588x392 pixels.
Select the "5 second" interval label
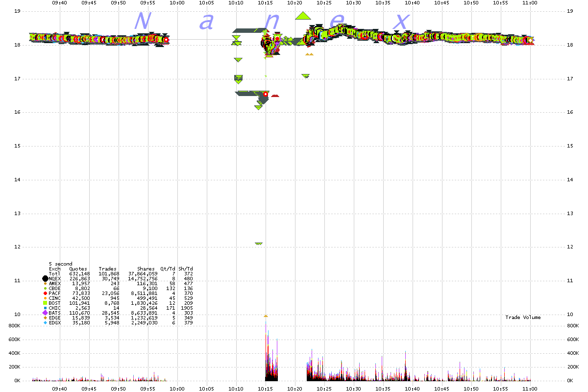(x=61, y=264)
